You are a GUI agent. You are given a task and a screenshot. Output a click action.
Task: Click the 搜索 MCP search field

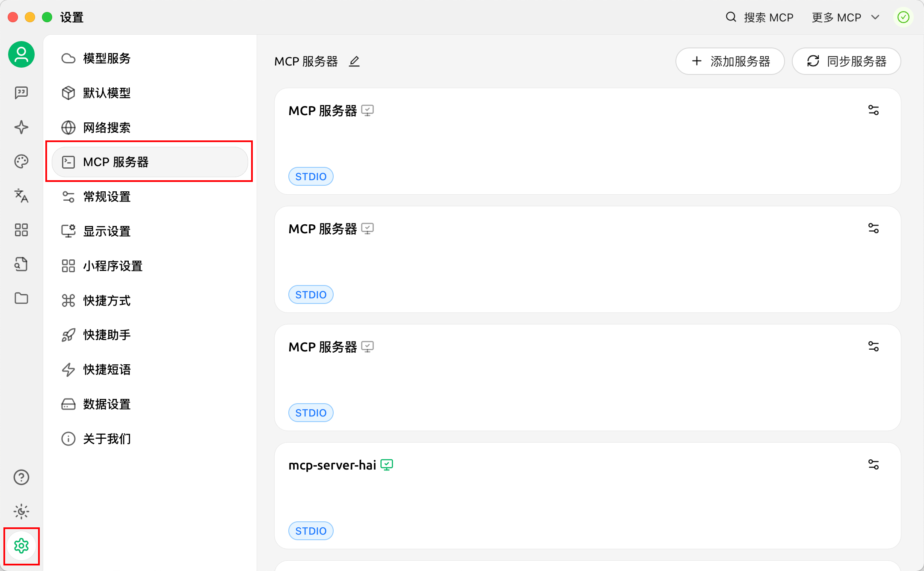[x=760, y=18]
